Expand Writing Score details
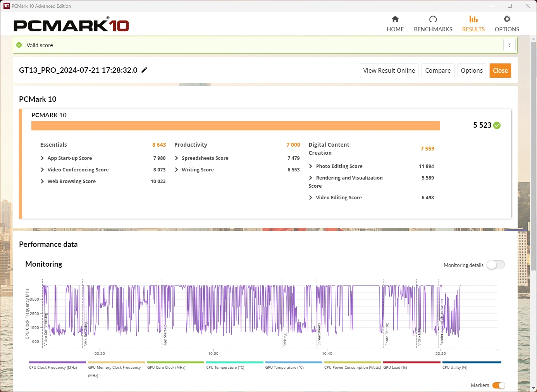This screenshot has width=537, height=392. click(x=177, y=169)
